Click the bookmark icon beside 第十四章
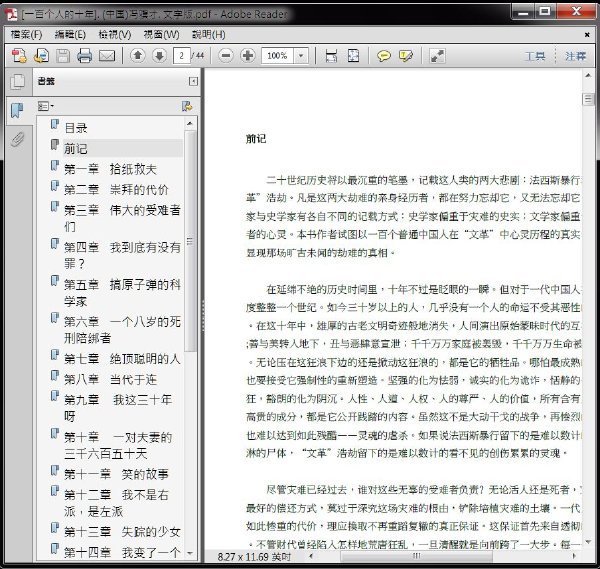Viewport: 600px width, 569px height. tap(55, 548)
